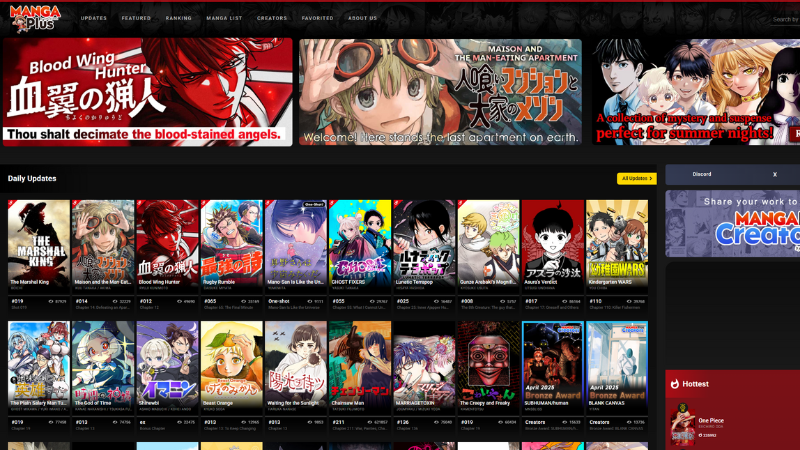800x450 pixels.
Task: Click the views eye icon under Chainsaw Man
Action: click(x=370, y=422)
